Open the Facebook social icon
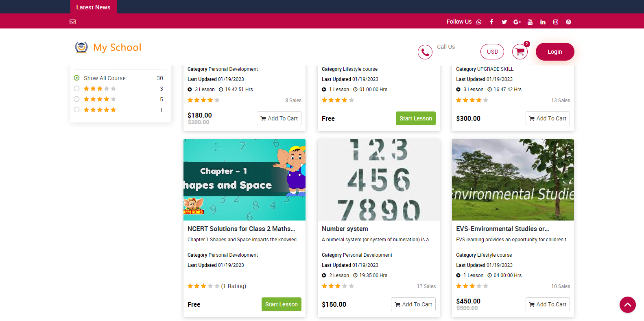This screenshot has height=321, width=644. (x=491, y=22)
